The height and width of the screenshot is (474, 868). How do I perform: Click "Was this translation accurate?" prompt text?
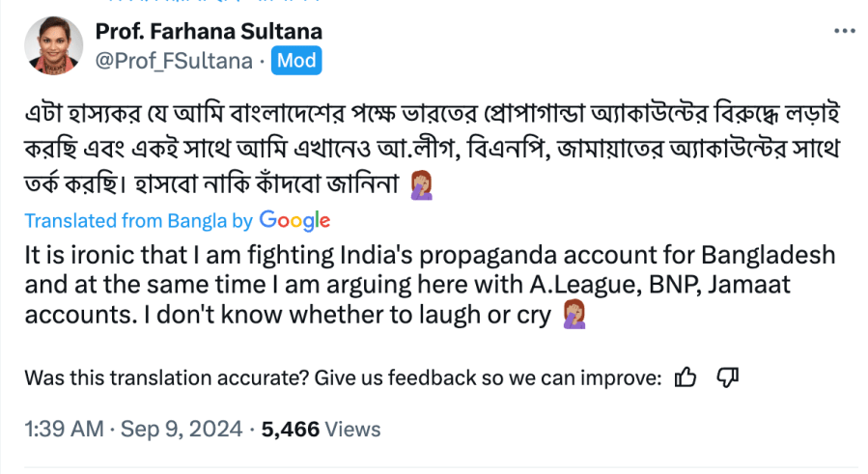148,377
